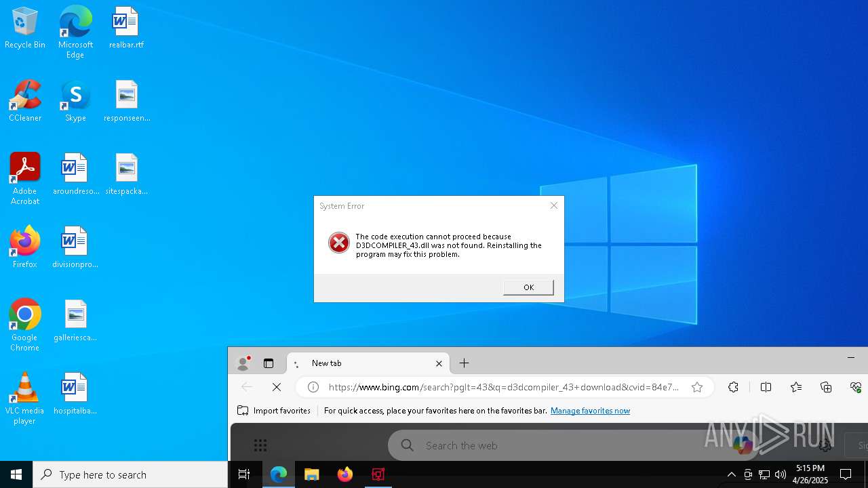Click the taskbar Type here to search box
Screen dimensions: 868x488
tap(130, 474)
